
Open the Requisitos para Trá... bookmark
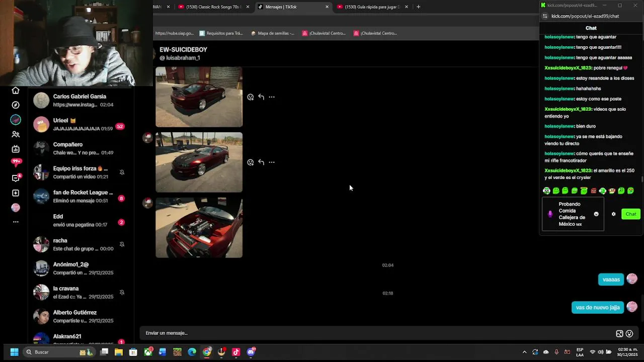(221, 33)
